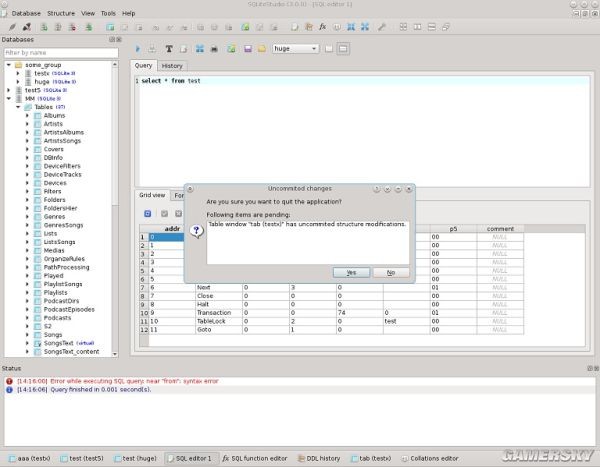Click the tile windows vertically icon
Screen dimensions: 600x467
coord(432,27)
